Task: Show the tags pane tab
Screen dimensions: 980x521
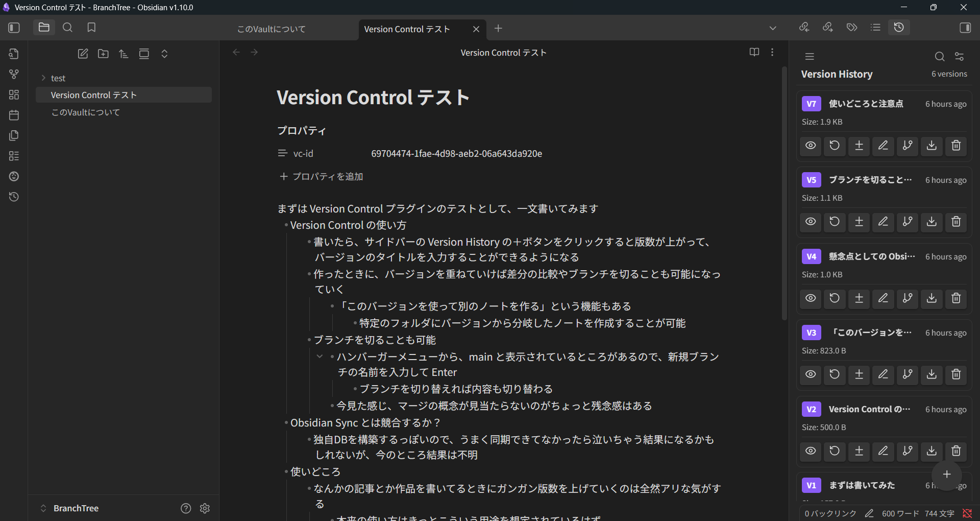Action: tap(852, 28)
